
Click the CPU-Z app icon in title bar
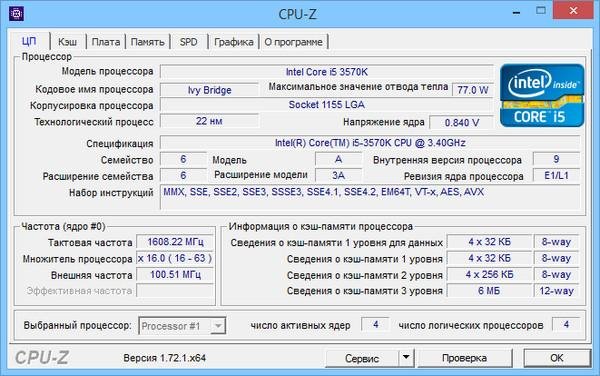click(x=16, y=14)
